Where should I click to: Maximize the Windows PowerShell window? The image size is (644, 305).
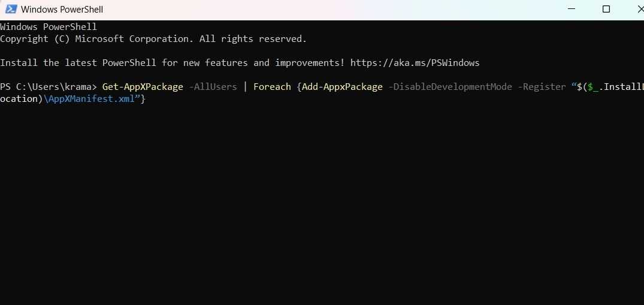tap(606, 10)
